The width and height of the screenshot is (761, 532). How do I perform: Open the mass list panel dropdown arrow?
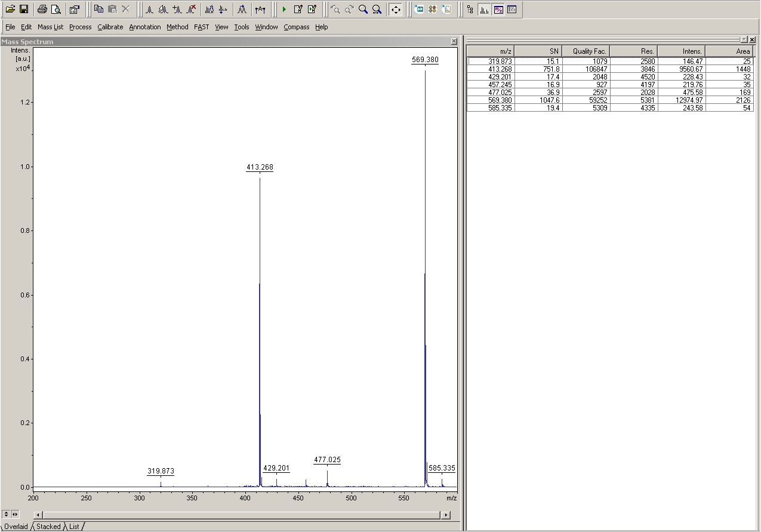pos(743,39)
